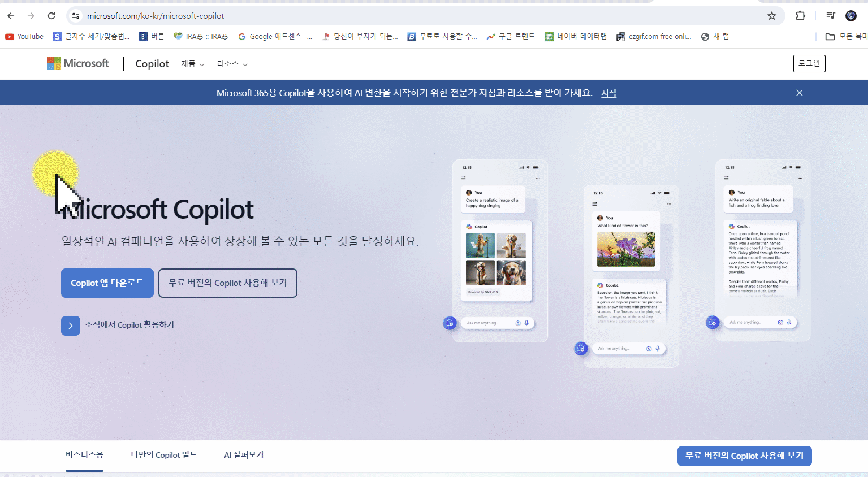The height and width of the screenshot is (477, 868).
Task: Open site info icon in address bar
Action: 76,16
